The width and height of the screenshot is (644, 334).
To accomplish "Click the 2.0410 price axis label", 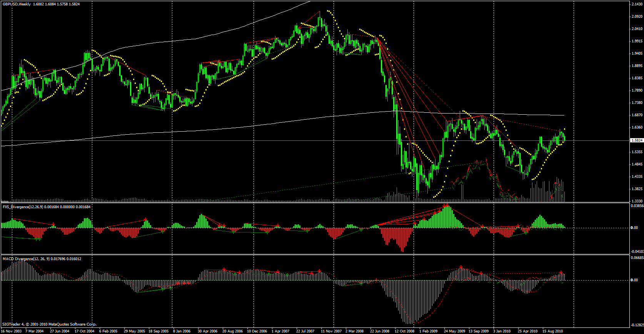I will [x=637, y=29].
